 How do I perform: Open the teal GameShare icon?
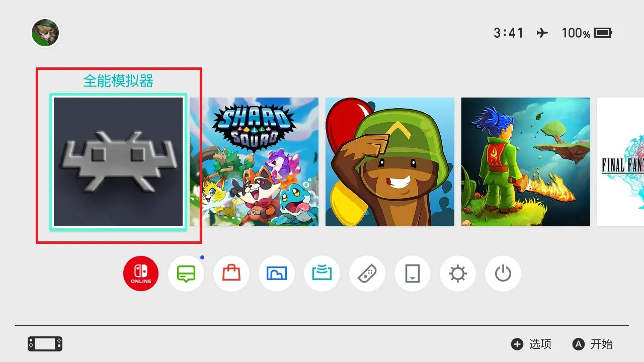[x=322, y=274]
